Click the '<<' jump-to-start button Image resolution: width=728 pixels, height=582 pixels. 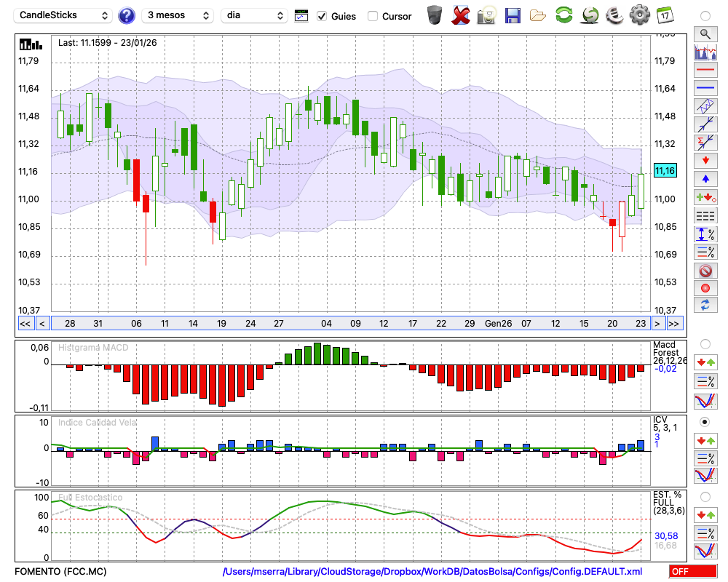point(25,324)
